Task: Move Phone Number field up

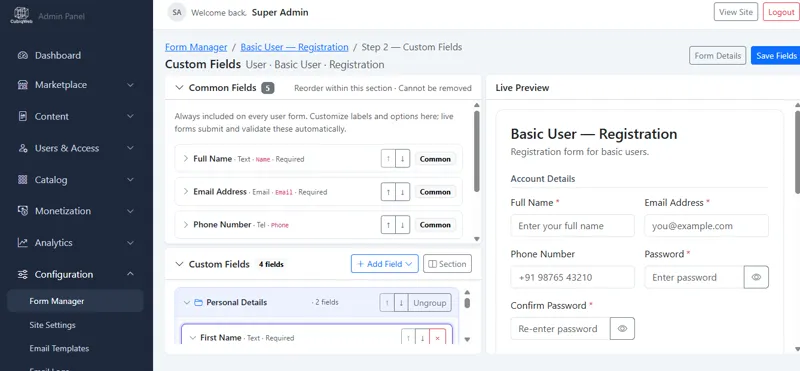Action: click(388, 225)
